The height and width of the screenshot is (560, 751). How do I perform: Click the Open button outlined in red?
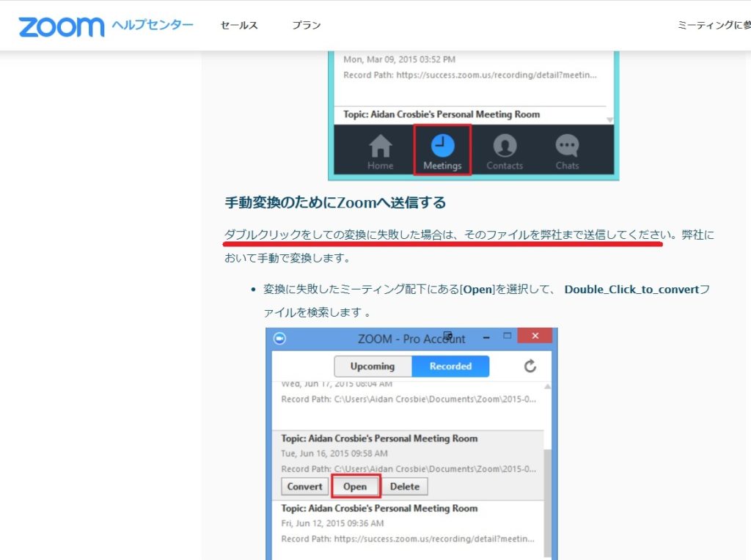click(355, 486)
